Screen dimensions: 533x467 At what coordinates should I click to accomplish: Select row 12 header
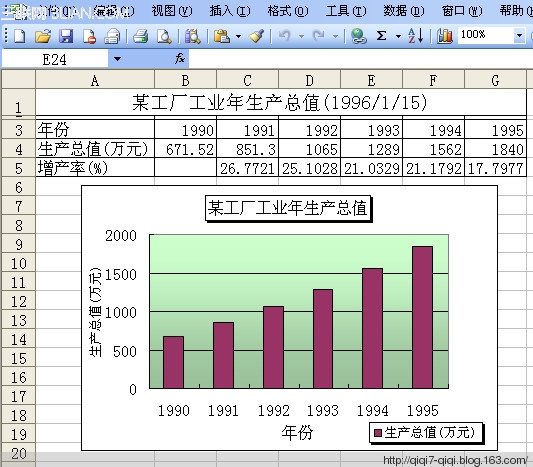point(18,301)
